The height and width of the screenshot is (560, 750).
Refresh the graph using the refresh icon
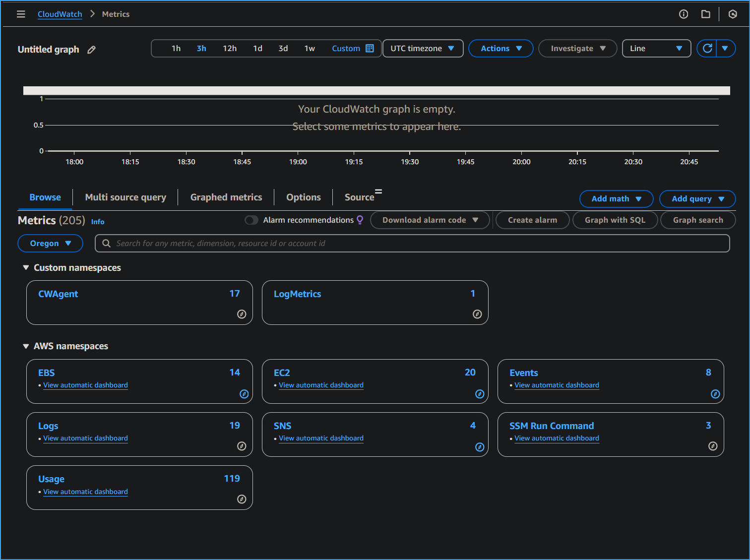point(708,48)
